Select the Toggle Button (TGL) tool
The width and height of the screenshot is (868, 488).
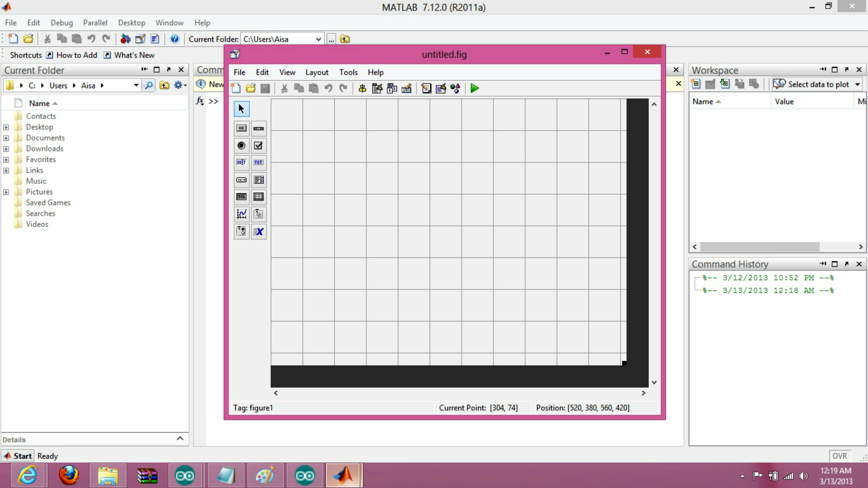point(241,197)
